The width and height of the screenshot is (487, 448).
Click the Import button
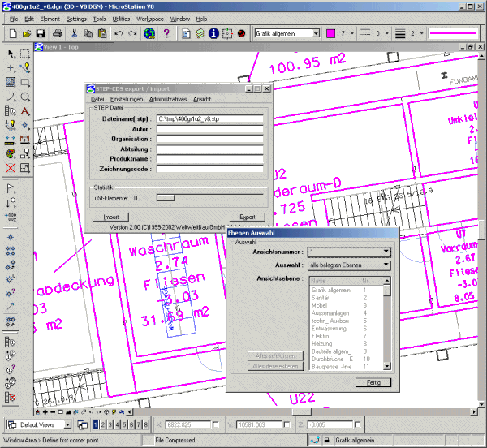(x=111, y=217)
